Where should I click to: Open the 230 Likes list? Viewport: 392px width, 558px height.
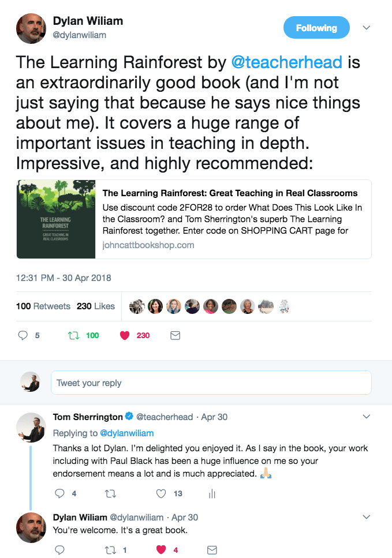pyautogui.click(x=96, y=306)
